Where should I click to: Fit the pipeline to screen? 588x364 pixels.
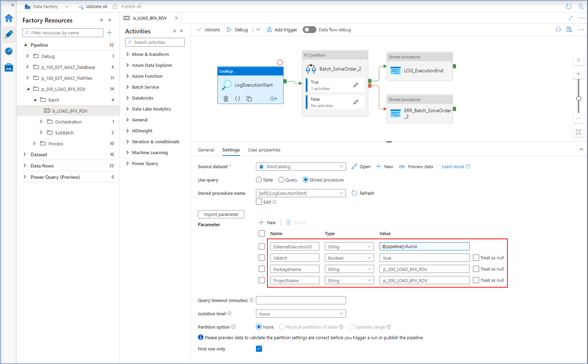(x=578, y=132)
